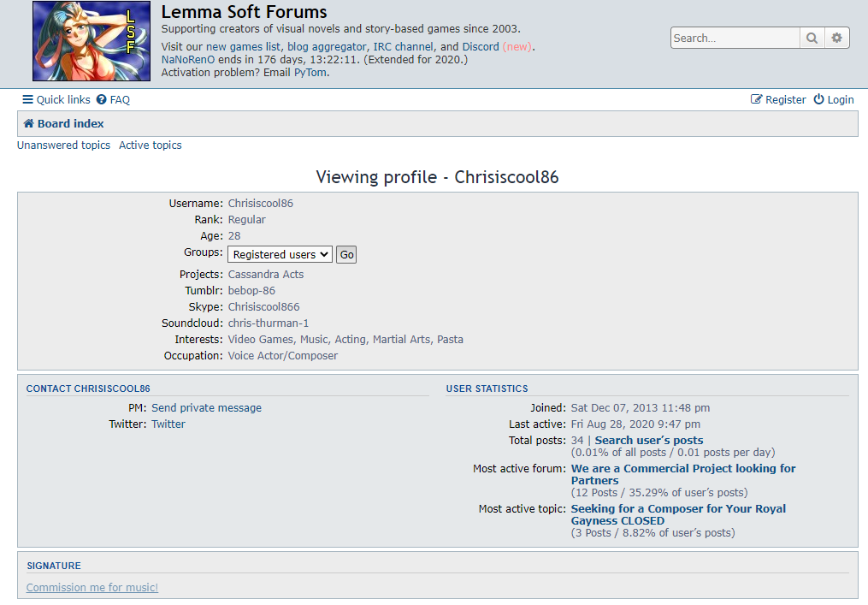Click the Occupation value Voice Actor/Composer
The image size is (868, 605).
283,356
